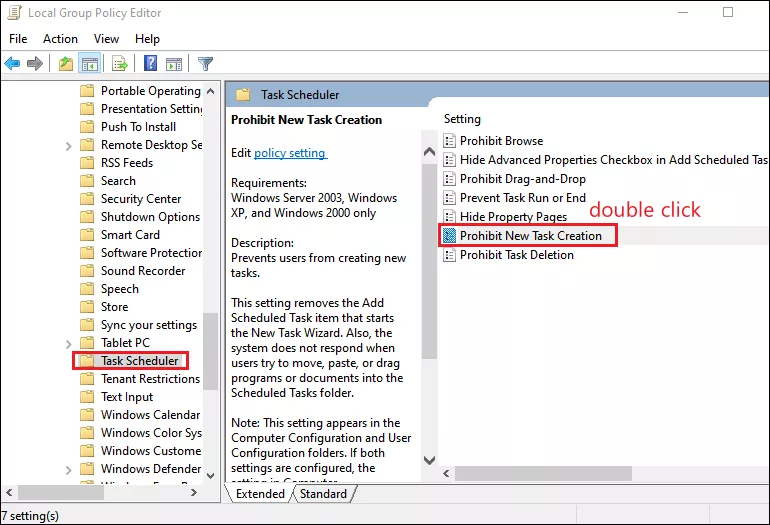Click the Prevent Task Run or End icon
This screenshot has width=770, height=525.
(449, 198)
